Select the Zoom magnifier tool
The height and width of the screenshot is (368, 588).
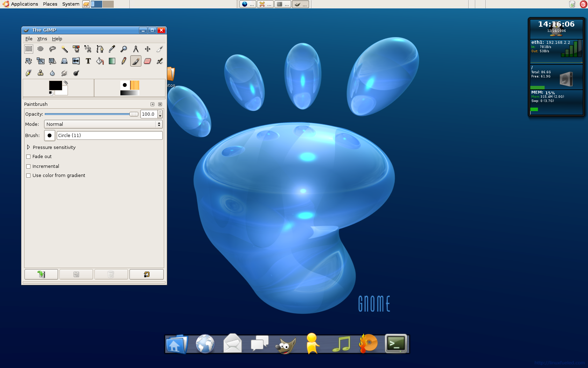[x=124, y=49]
